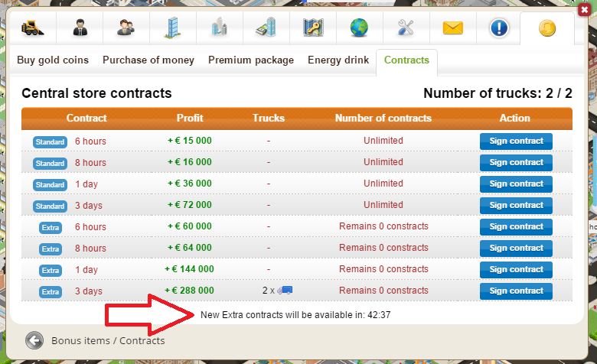Open the Purchase of money tab
The image size is (597, 364).
pyautogui.click(x=148, y=60)
